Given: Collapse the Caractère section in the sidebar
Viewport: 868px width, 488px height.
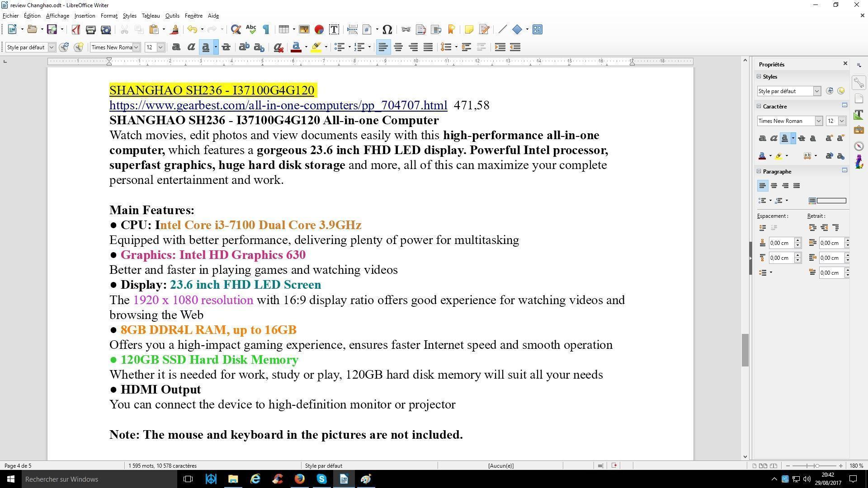Looking at the screenshot, I should click(x=759, y=106).
